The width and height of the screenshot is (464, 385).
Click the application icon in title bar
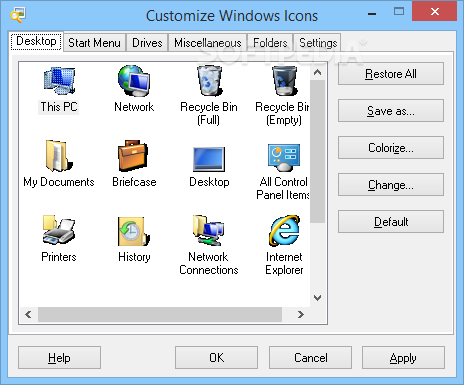click(x=18, y=15)
